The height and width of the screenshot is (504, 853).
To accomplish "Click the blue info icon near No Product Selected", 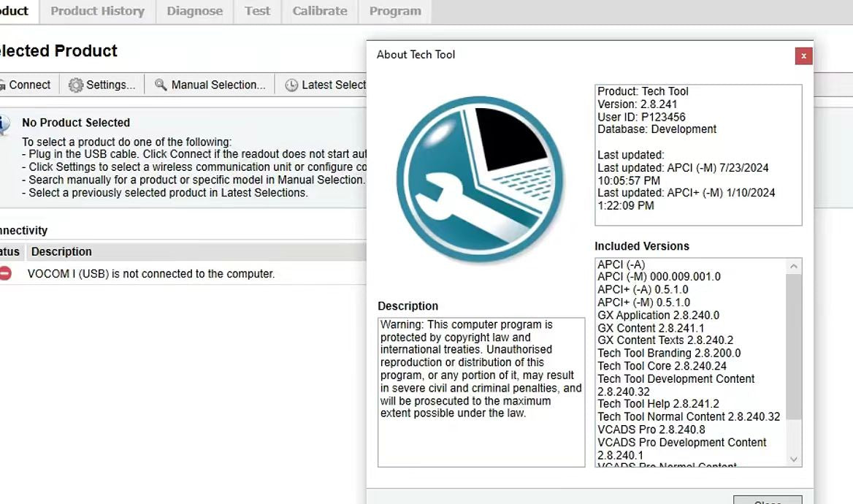I will 4,123.
